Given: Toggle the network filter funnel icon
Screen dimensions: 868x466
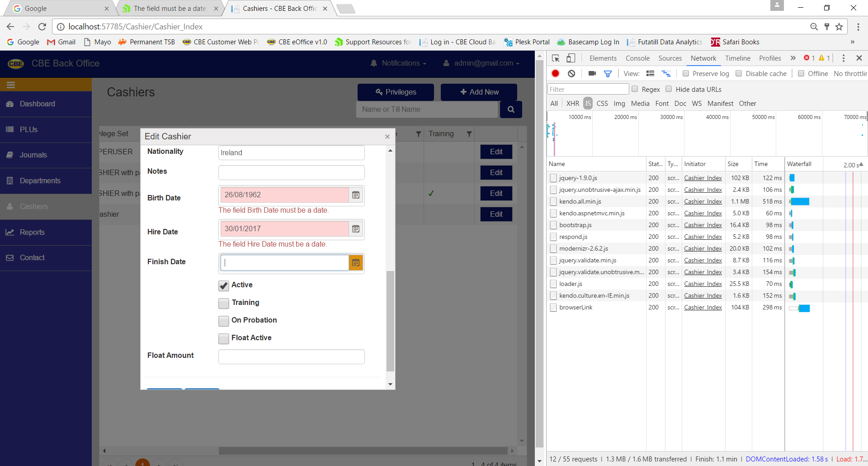Looking at the screenshot, I should 608,73.
